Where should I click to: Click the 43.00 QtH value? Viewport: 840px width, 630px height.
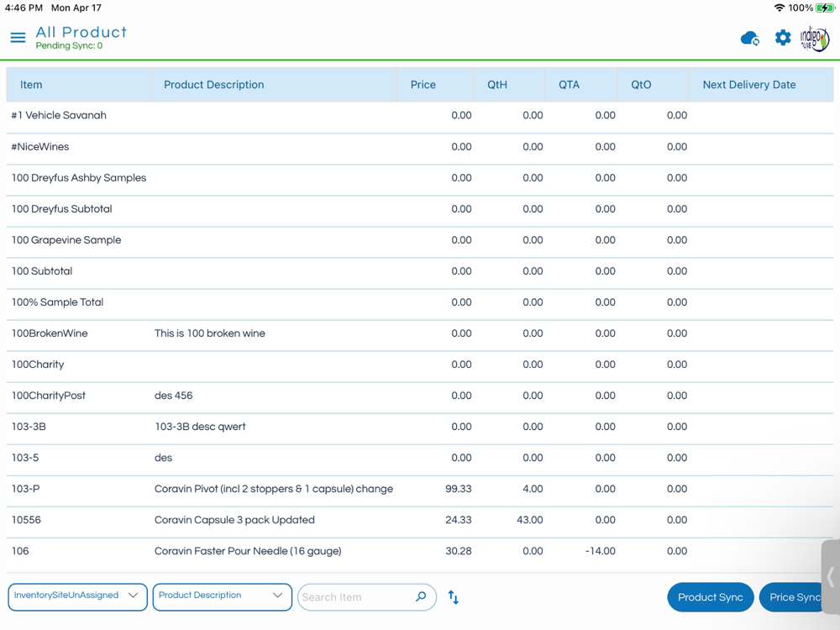tap(530, 520)
